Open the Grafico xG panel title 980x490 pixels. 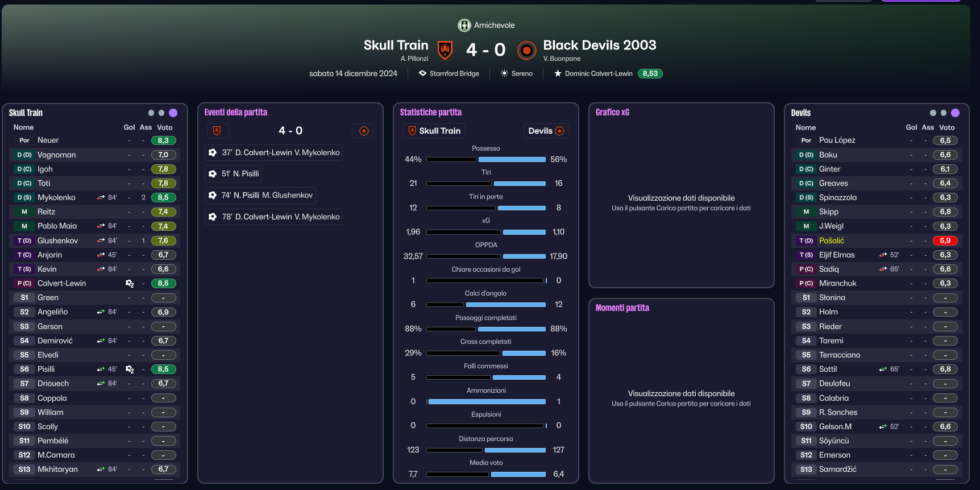pos(612,113)
